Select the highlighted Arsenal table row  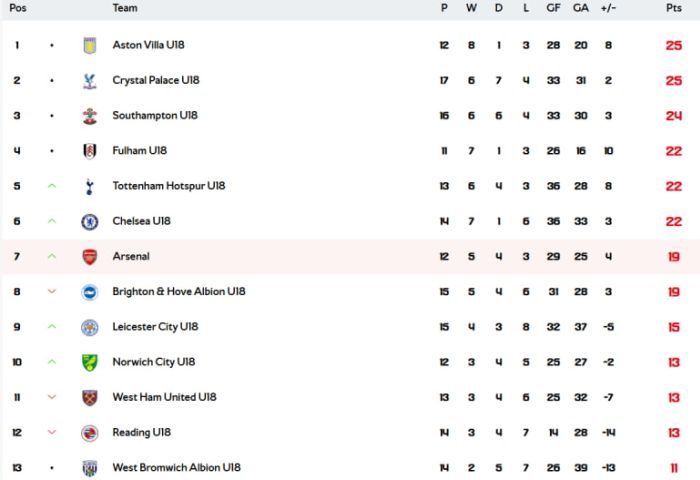350,256
